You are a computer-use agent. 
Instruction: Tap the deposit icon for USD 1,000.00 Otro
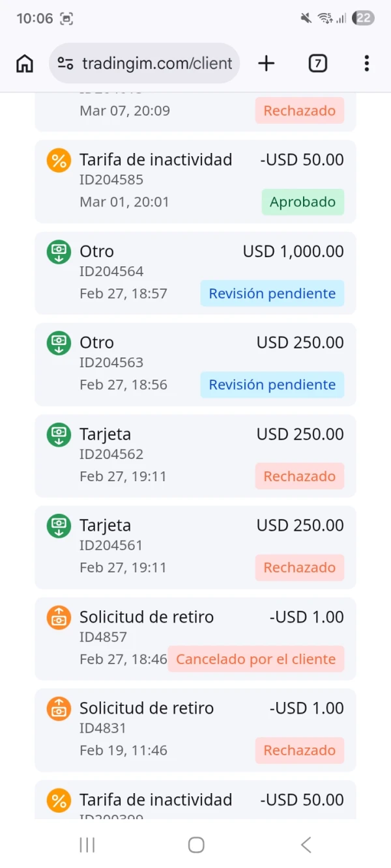[59, 252]
